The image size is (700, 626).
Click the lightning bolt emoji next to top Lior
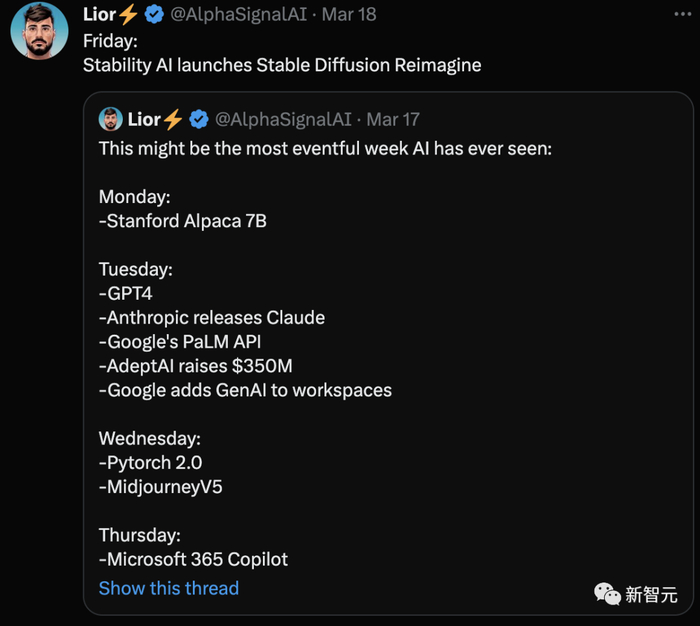(x=130, y=15)
